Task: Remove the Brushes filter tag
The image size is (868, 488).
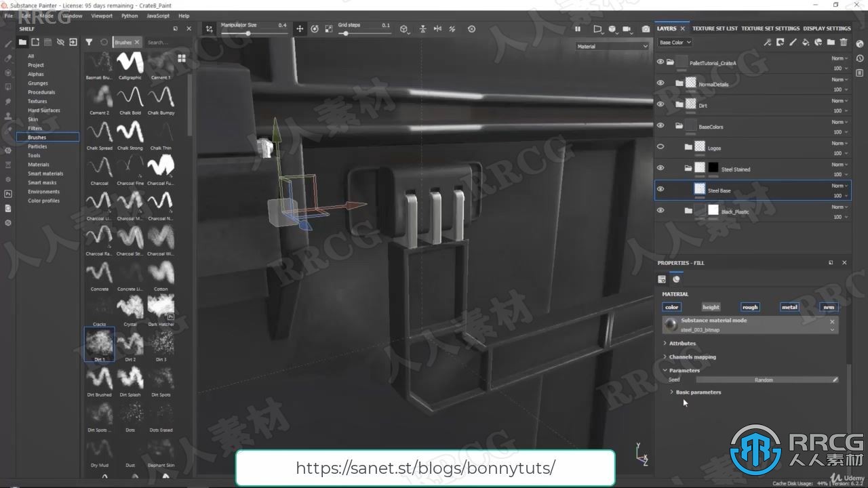Action: (137, 42)
